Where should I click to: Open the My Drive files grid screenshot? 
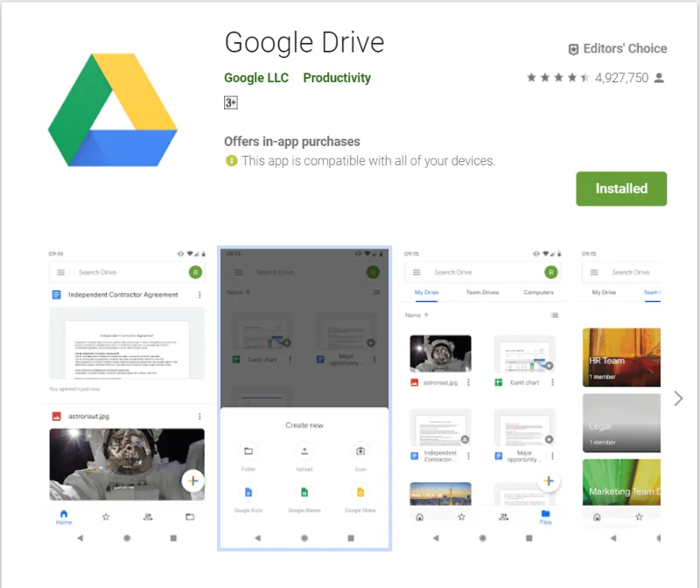tap(483, 397)
